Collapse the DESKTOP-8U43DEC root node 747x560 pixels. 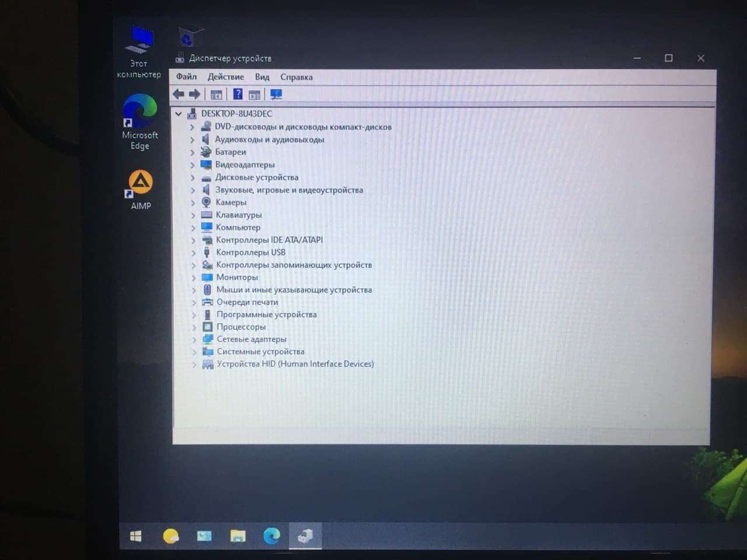click(x=179, y=114)
